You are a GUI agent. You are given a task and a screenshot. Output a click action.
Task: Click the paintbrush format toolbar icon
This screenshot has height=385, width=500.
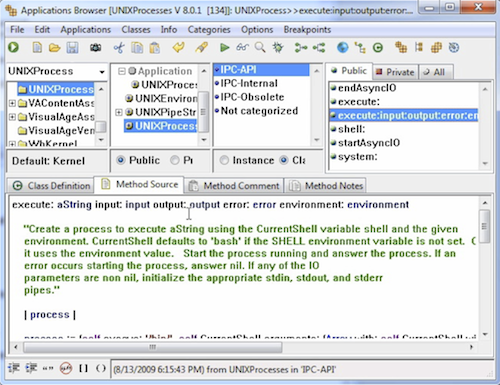(x=201, y=48)
